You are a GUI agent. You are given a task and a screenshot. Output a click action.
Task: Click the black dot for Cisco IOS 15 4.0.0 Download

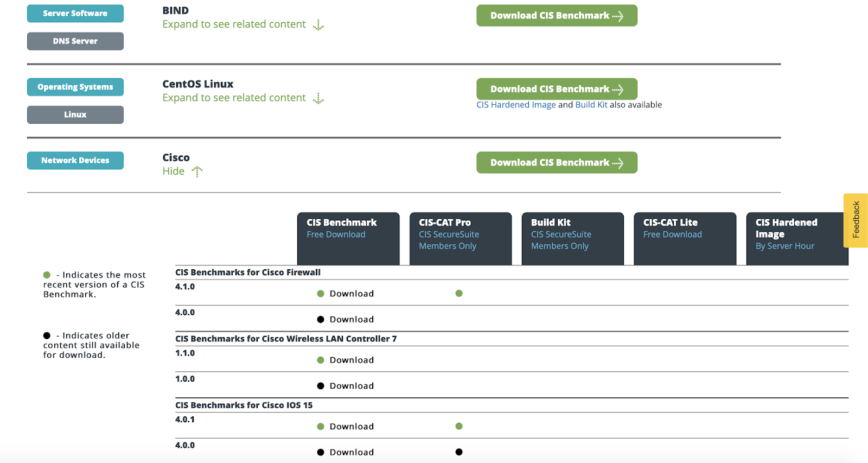click(321, 452)
